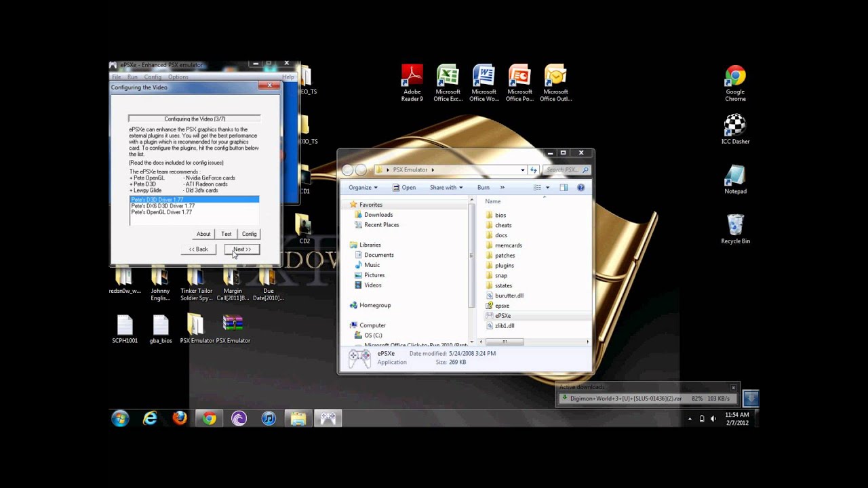Select PSX Emulator WinRAR archive on desktop
This screenshot has height=488, width=868.
coord(233,329)
